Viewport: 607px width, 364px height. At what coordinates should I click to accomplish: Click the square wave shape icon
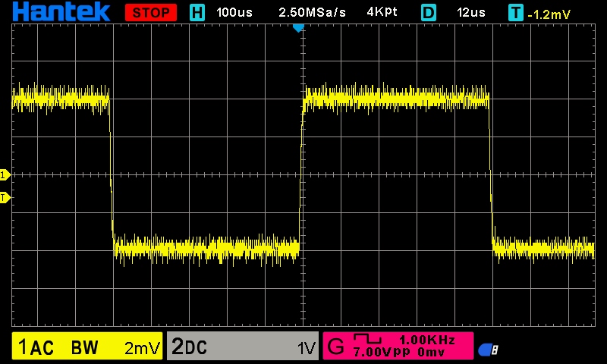coord(367,339)
